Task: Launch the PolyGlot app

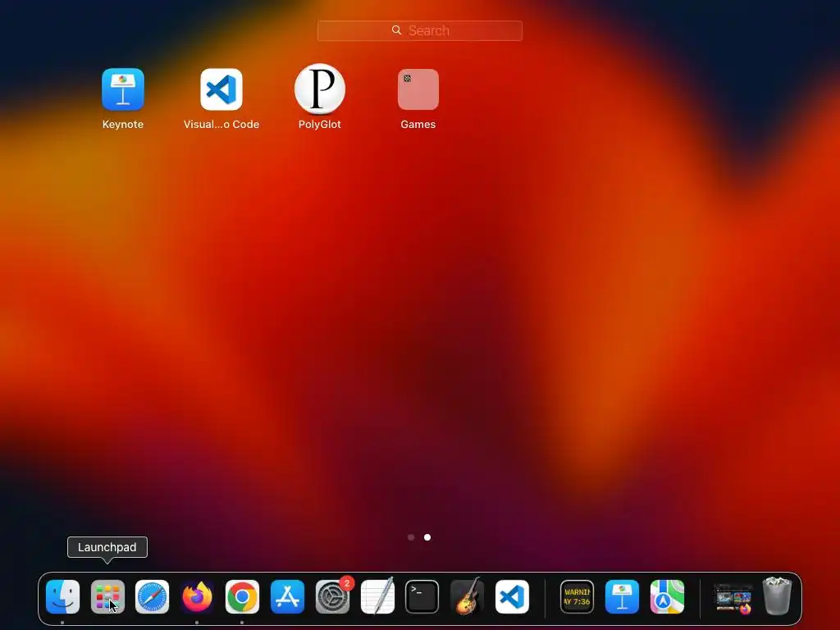Action: [320, 89]
